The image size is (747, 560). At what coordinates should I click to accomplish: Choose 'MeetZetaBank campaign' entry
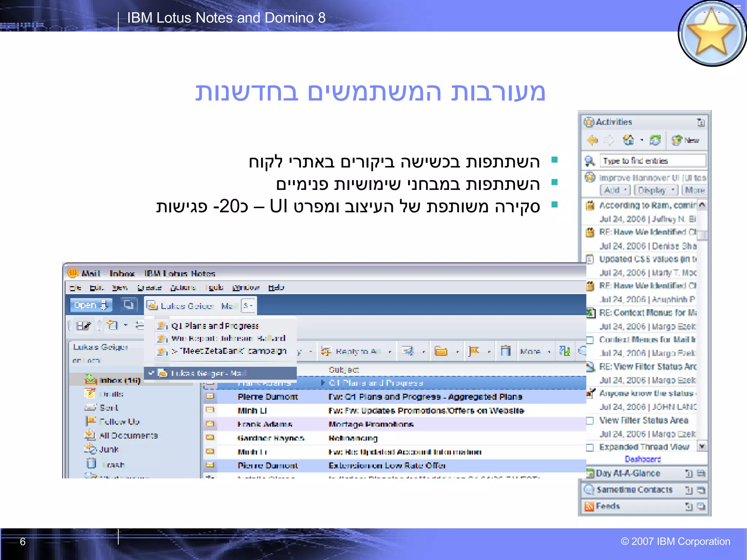pyautogui.click(x=229, y=351)
